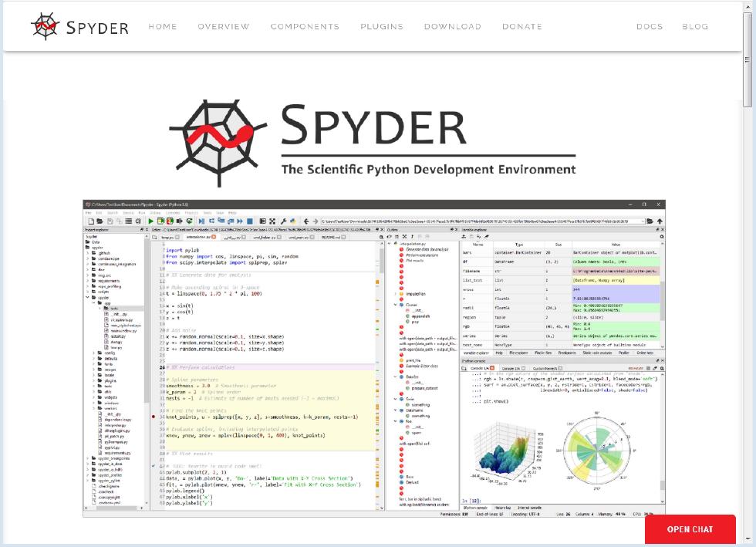Viewport: 756px width, 547px height.
Task: Open the DOWNLOAD page from the site navigation
Action: [453, 26]
